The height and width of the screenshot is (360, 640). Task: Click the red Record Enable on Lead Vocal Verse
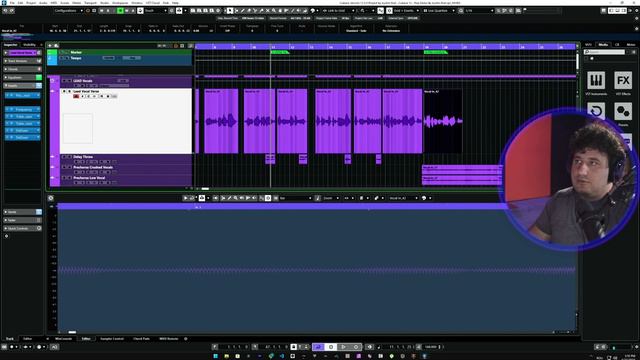click(x=76, y=96)
